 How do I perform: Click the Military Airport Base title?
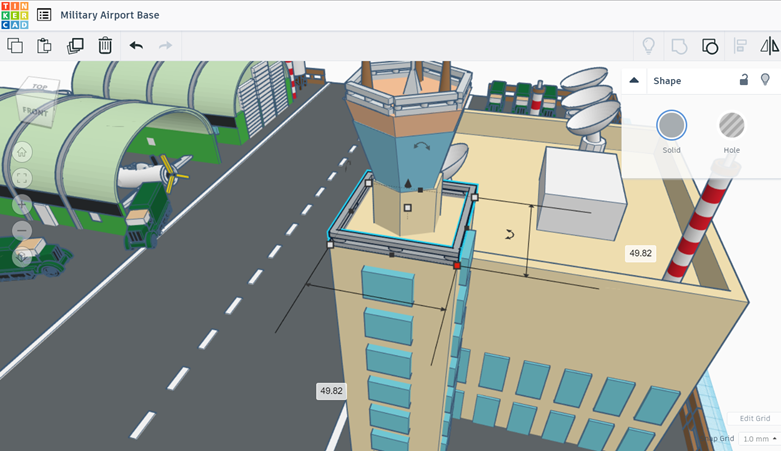[110, 15]
